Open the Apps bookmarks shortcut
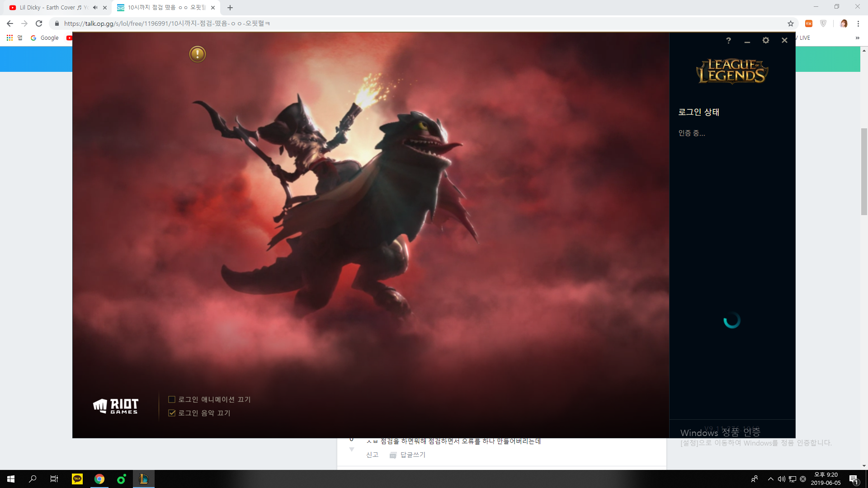 click(14, 38)
